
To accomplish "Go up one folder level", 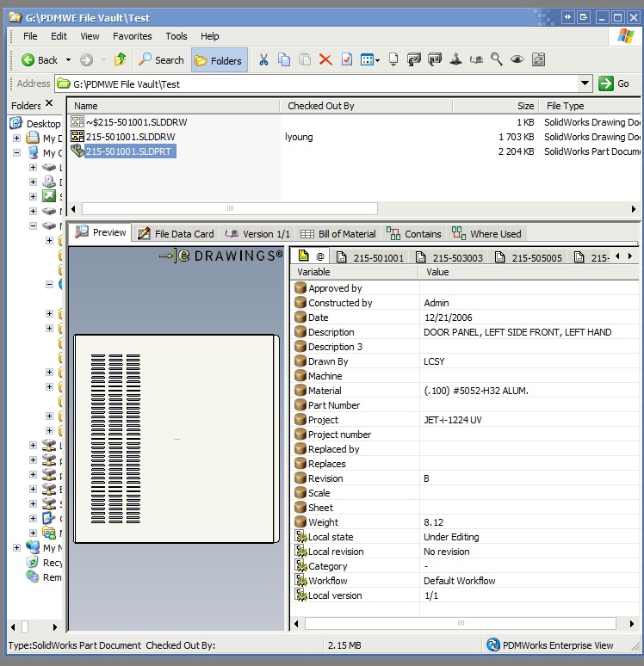I will pos(120,60).
